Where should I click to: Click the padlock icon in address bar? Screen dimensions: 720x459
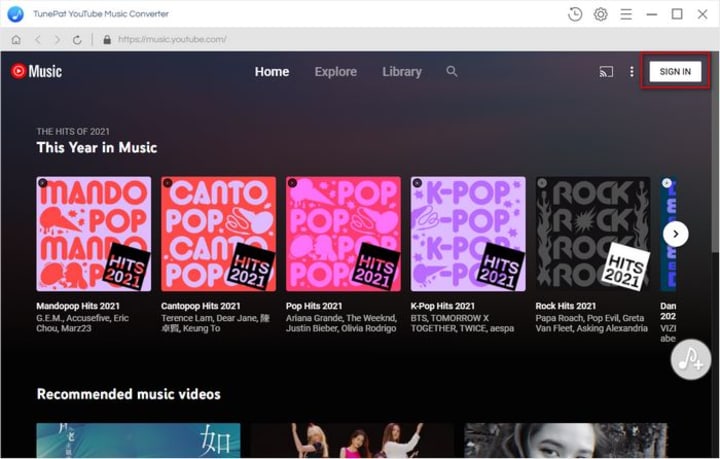(x=107, y=40)
